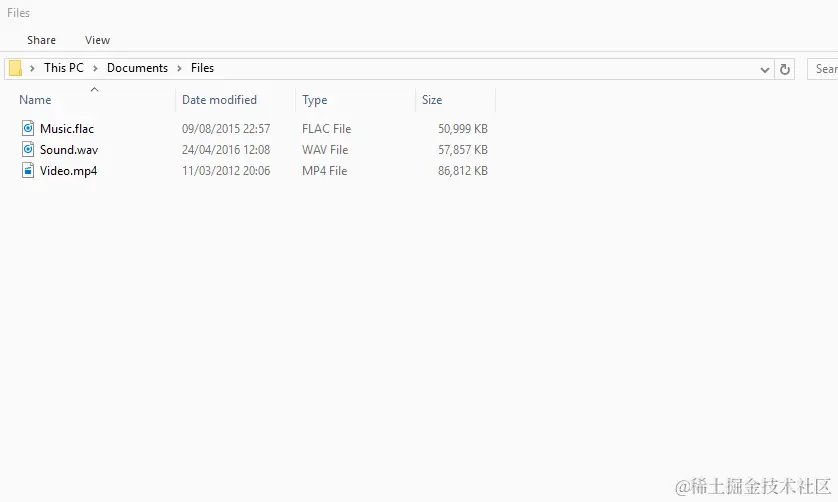Image resolution: width=838 pixels, height=502 pixels.
Task: Click the Files window title text
Action: coord(19,13)
